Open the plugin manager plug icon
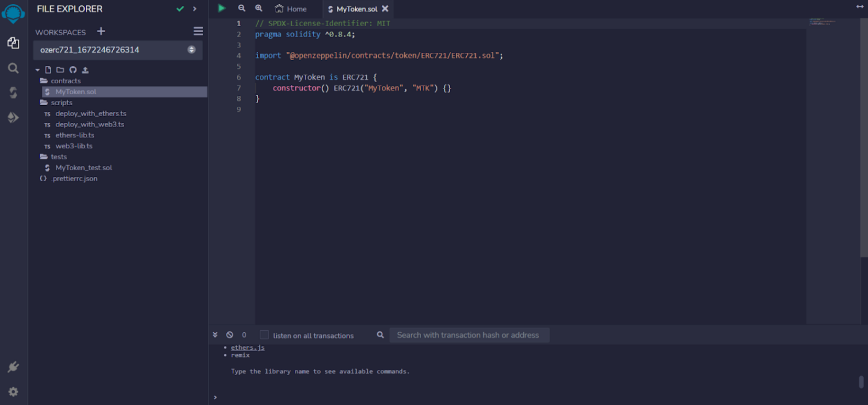This screenshot has width=868, height=405. pos(13,367)
